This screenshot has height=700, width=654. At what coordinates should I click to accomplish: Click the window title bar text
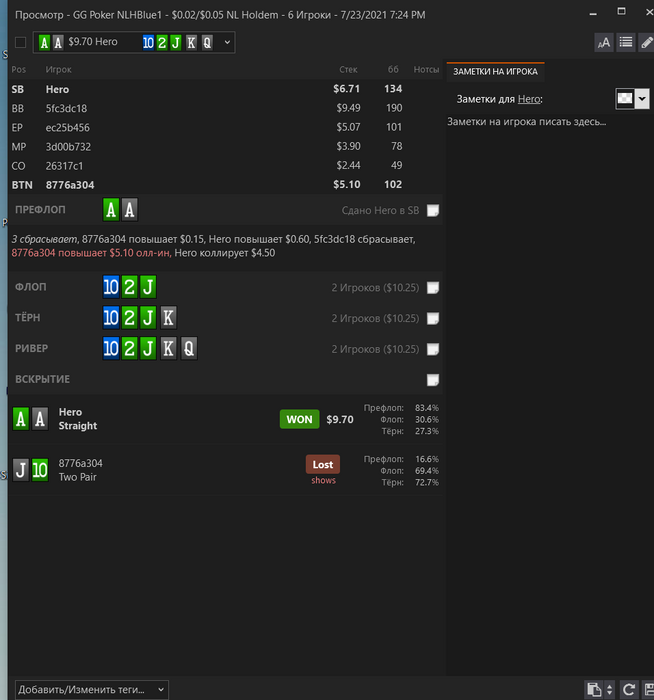tap(220, 15)
